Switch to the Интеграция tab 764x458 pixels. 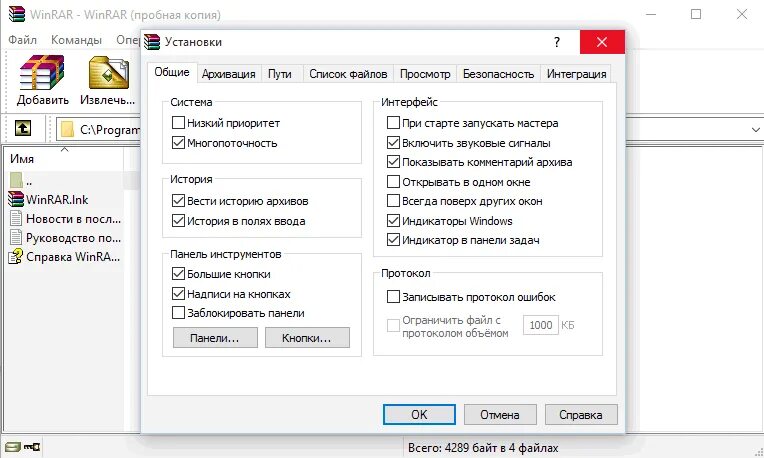coord(576,74)
